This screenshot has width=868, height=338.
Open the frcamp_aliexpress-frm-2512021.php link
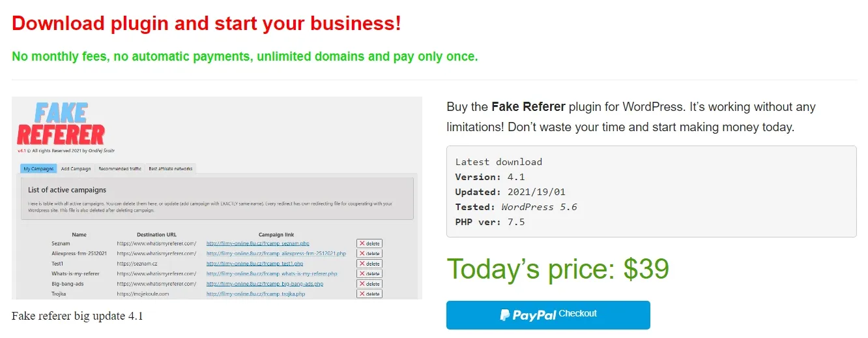point(275,253)
